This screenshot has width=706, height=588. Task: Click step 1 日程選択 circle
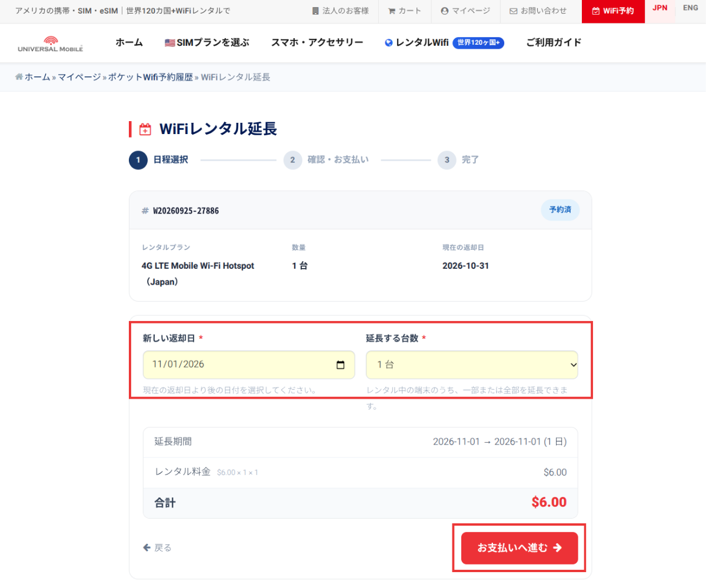tap(138, 160)
